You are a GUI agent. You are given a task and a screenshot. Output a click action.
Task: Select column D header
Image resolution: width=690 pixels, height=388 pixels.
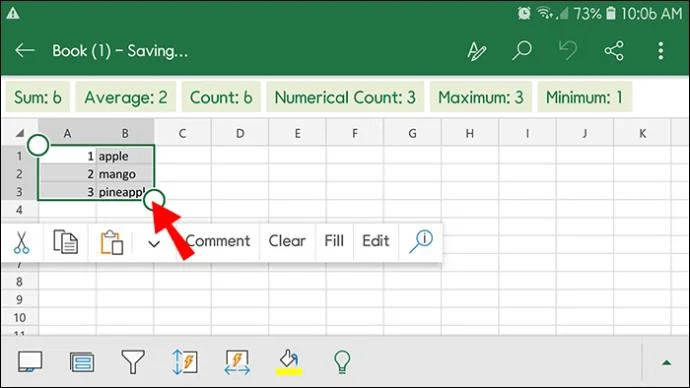(x=240, y=133)
